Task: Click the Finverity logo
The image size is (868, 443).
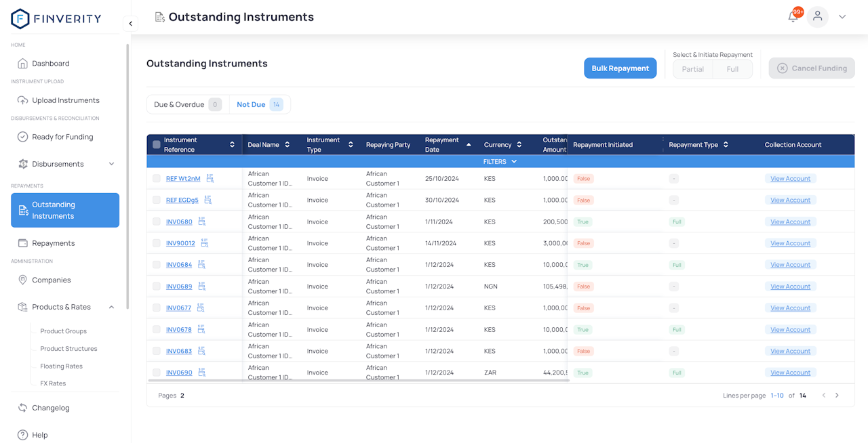Action: click(56, 18)
